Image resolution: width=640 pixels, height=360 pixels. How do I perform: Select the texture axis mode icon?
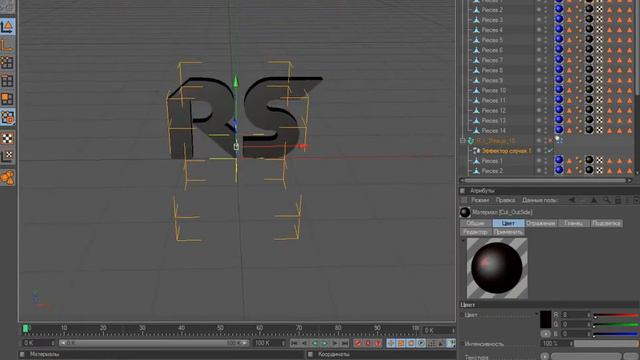click(7, 156)
